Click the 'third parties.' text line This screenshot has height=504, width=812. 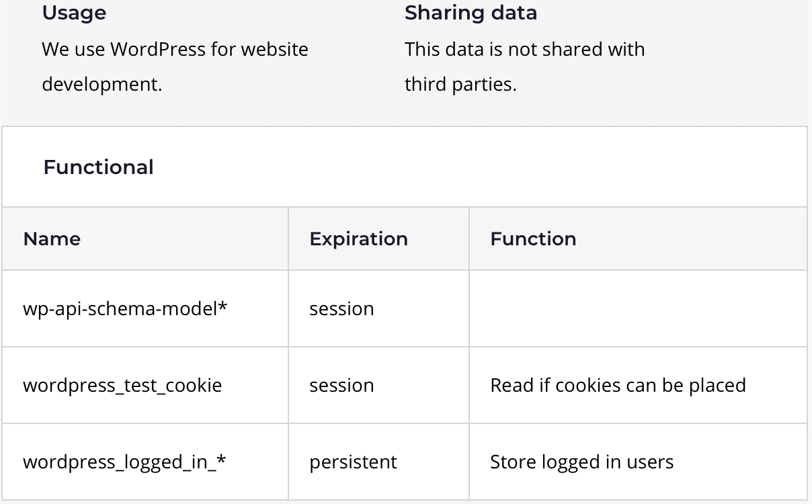point(460,85)
